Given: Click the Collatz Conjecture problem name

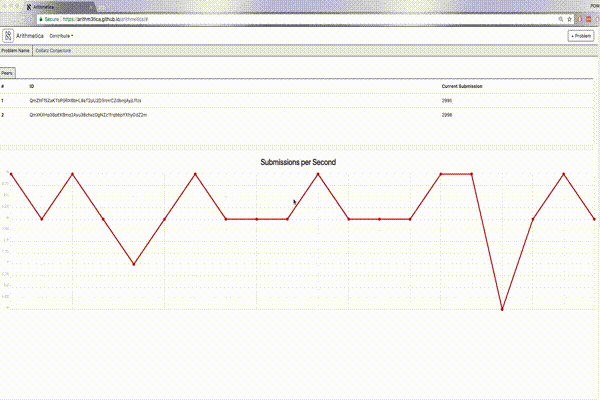Looking at the screenshot, I should [53, 51].
